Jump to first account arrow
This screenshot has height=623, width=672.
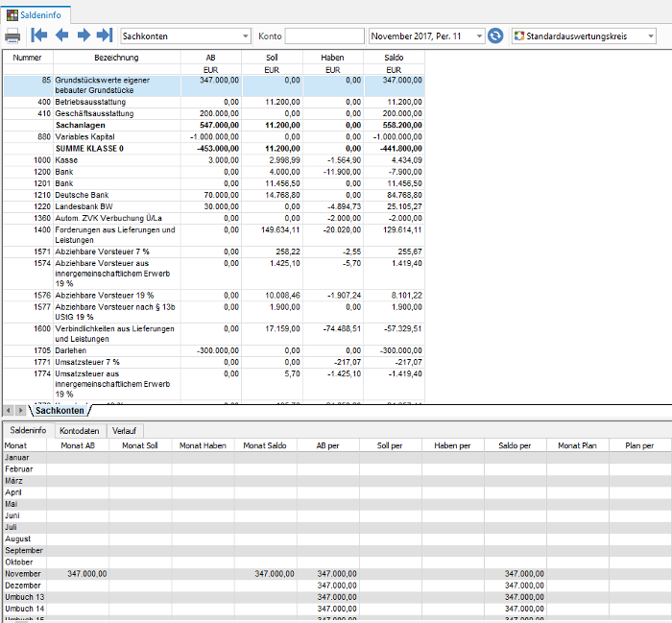click(x=39, y=36)
